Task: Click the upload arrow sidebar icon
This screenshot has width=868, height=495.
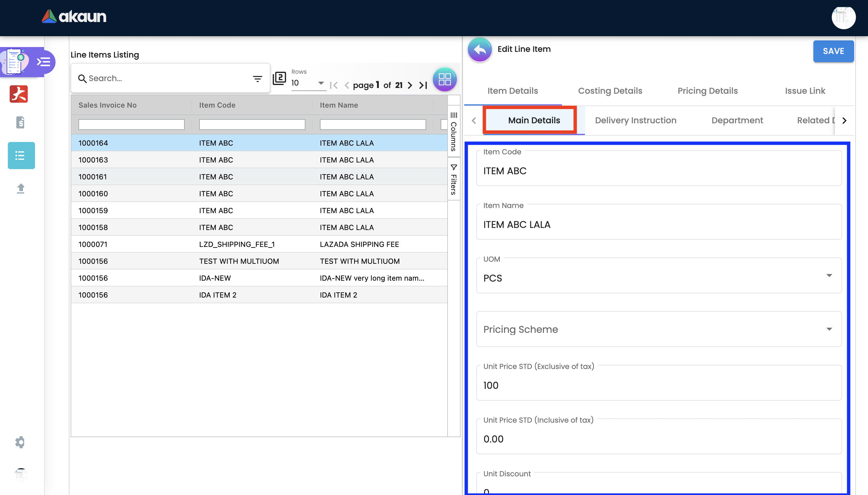Action: point(21,188)
